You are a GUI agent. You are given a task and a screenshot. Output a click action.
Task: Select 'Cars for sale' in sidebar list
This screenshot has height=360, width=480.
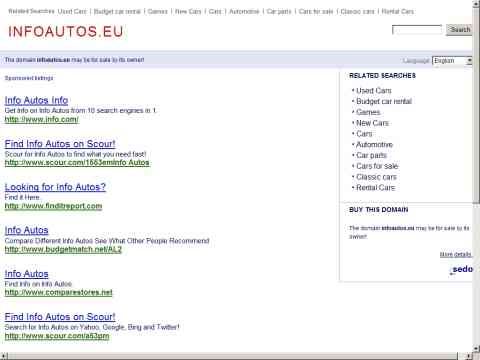coord(377,166)
